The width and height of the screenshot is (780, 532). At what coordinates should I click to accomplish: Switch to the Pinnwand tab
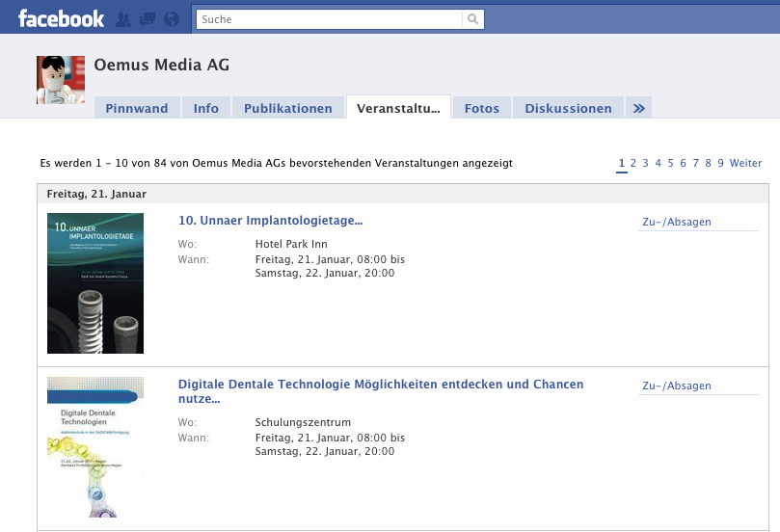pos(137,108)
